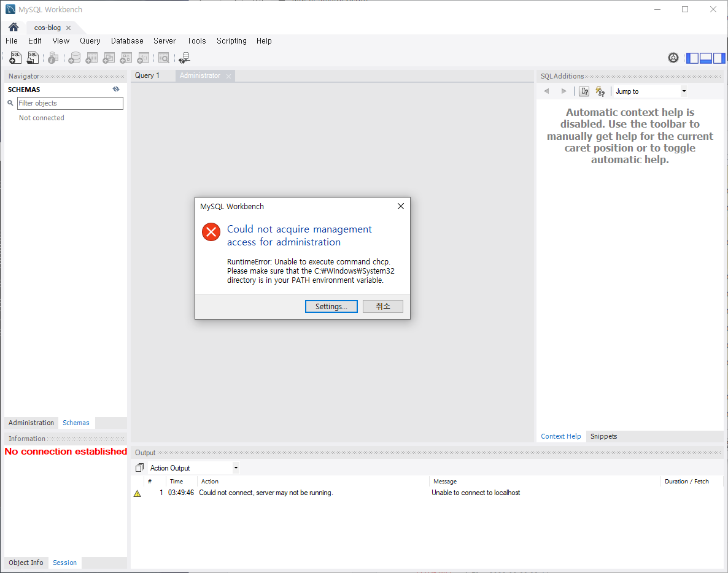Open the Server menu
The width and height of the screenshot is (728, 573).
click(165, 41)
